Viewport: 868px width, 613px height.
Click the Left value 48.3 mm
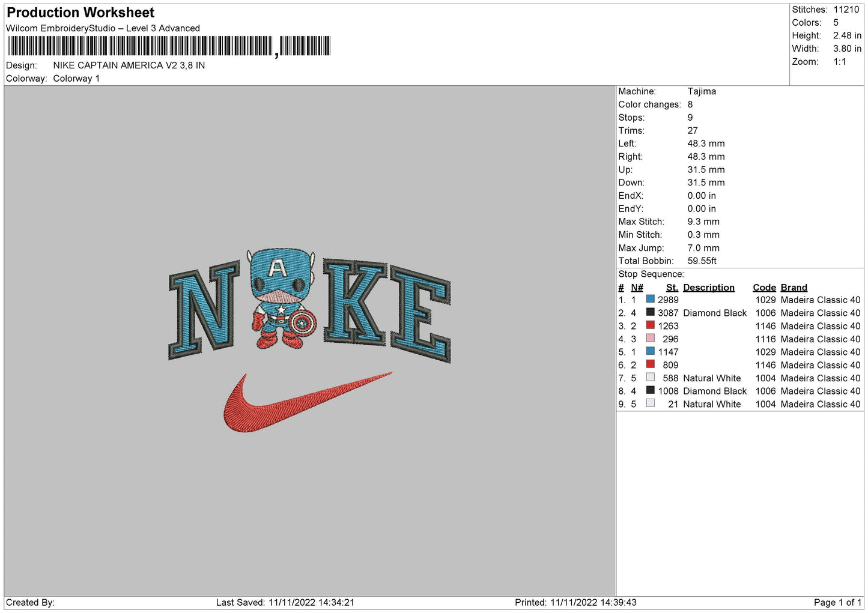coord(706,143)
